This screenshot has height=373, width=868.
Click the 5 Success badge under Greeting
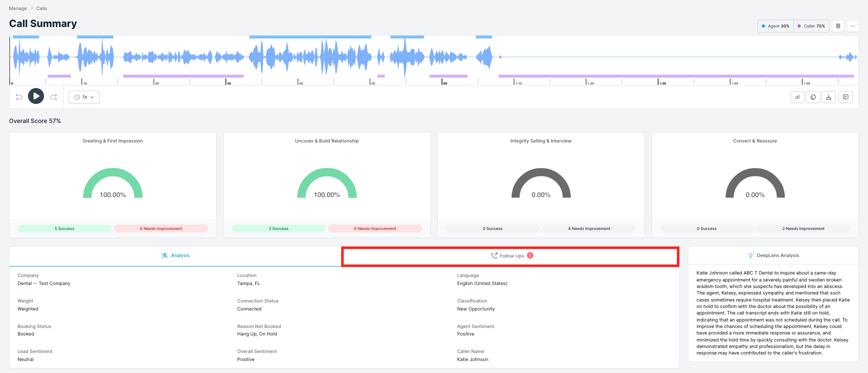[x=65, y=228]
